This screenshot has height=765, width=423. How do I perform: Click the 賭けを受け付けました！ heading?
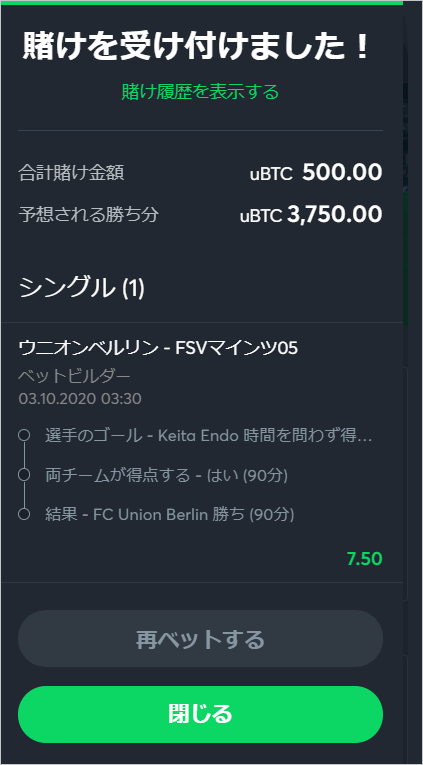point(196,47)
